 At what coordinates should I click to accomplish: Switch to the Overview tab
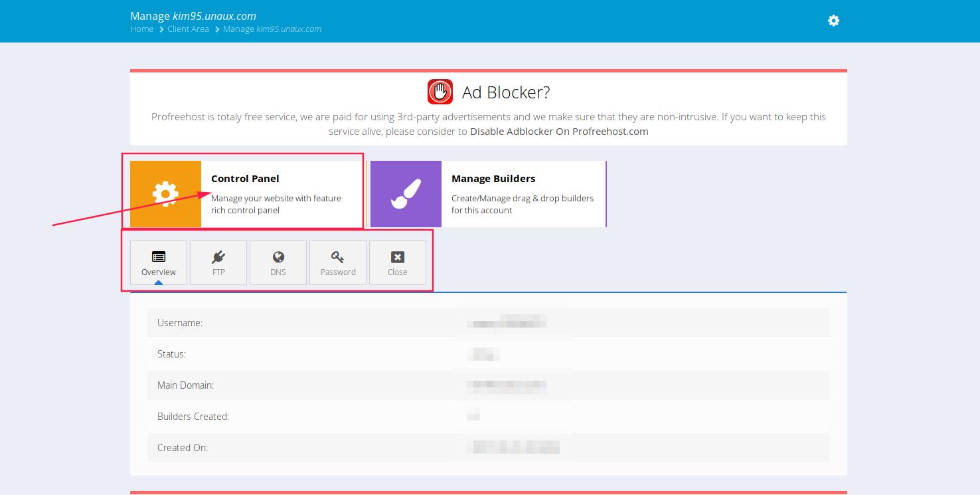click(x=159, y=263)
